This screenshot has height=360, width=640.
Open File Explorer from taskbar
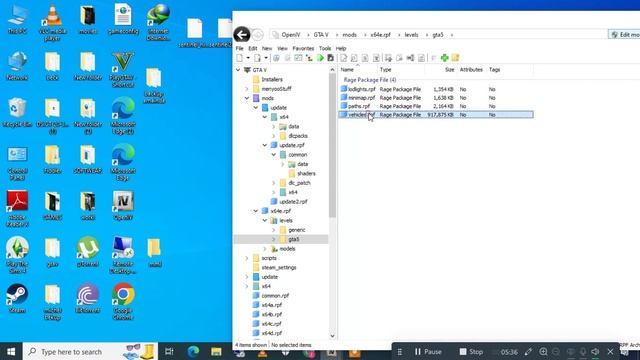click(216, 351)
